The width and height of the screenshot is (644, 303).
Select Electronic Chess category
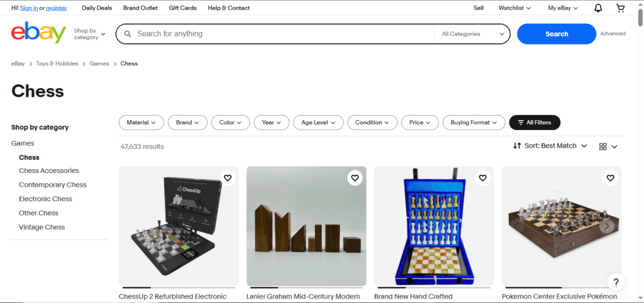pos(45,199)
